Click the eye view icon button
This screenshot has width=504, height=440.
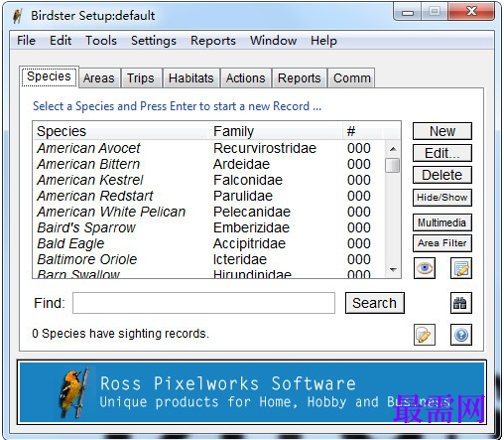[425, 268]
